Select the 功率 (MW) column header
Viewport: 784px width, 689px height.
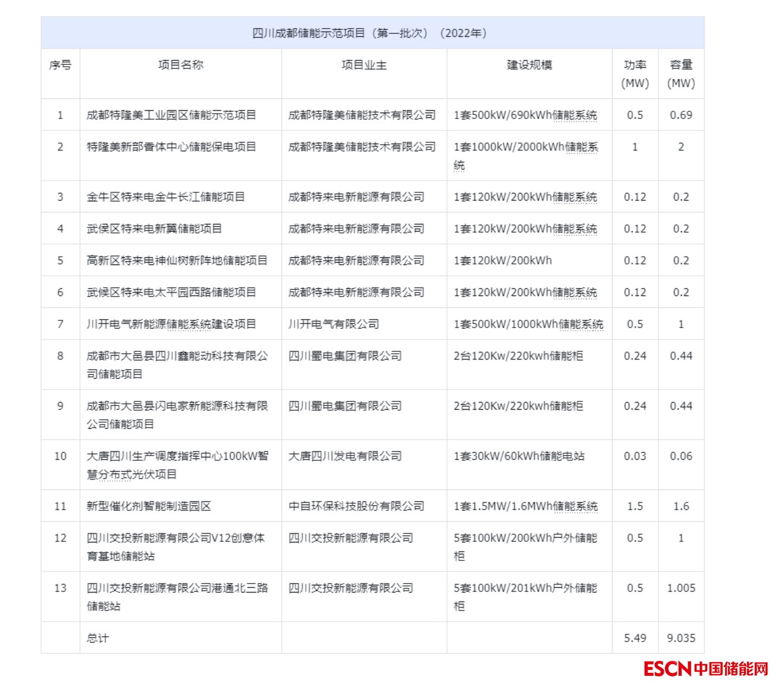(635, 74)
